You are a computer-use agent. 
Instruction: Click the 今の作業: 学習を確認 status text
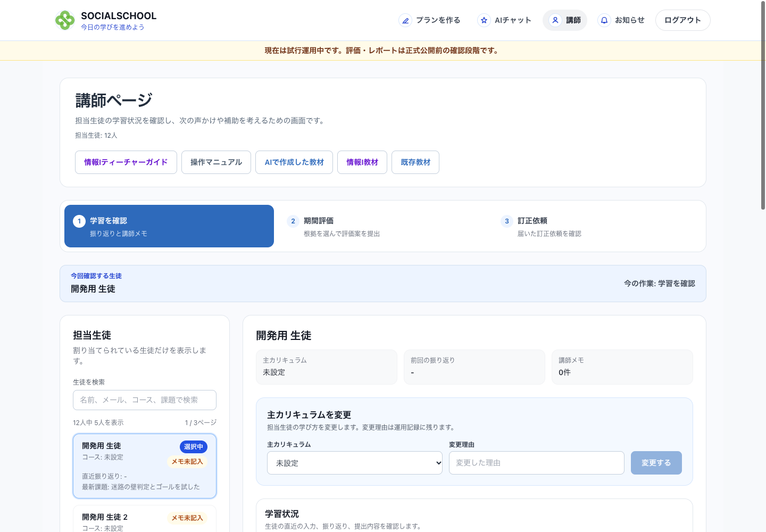pos(660,284)
